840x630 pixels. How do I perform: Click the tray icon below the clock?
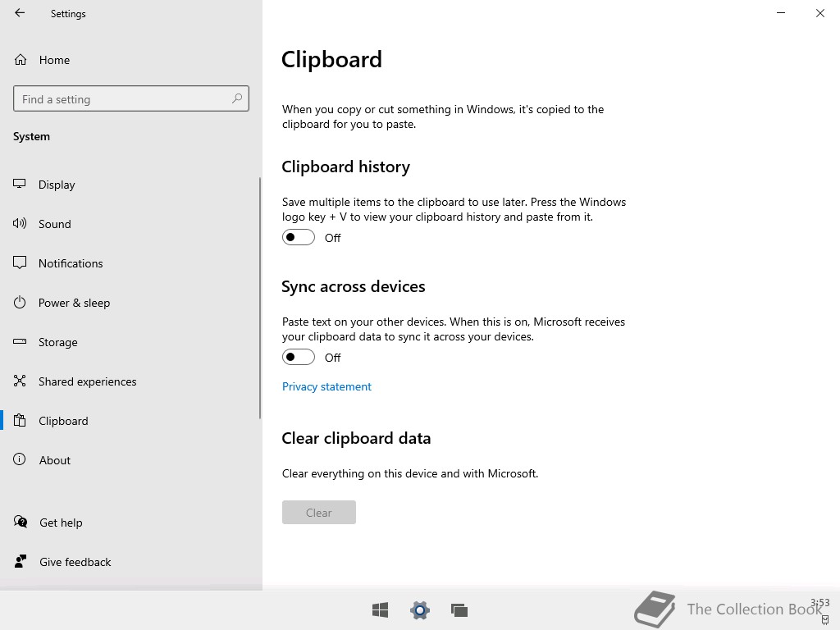point(825,620)
